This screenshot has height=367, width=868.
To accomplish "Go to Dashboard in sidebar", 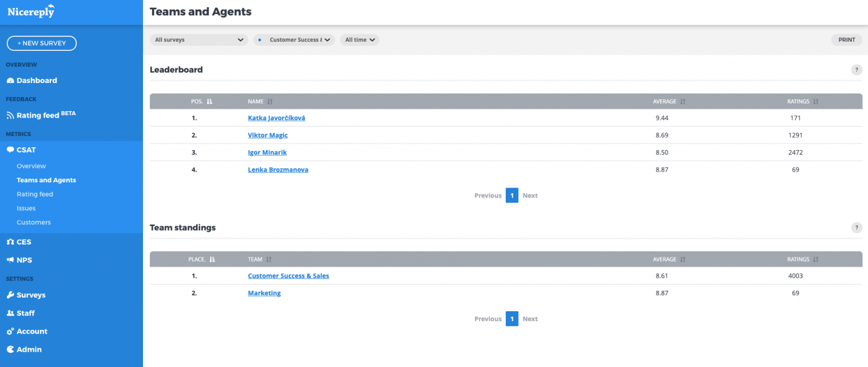I will pos(36,81).
